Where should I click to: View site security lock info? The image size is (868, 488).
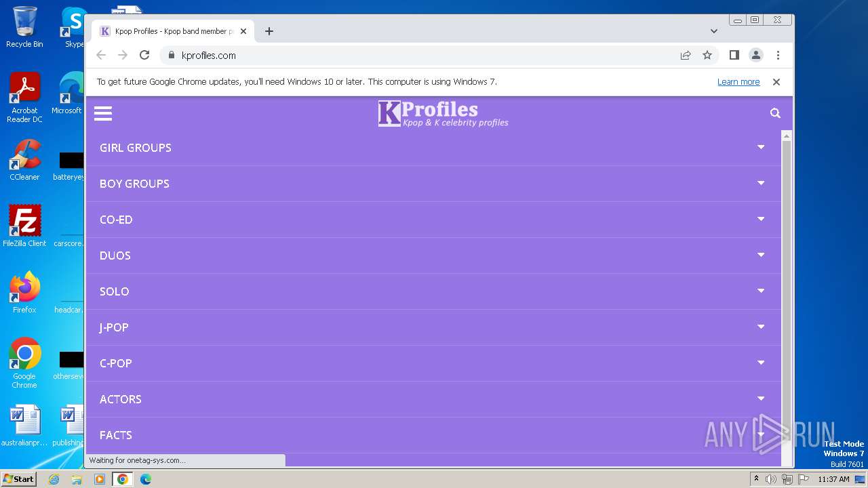click(x=171, y=56)
